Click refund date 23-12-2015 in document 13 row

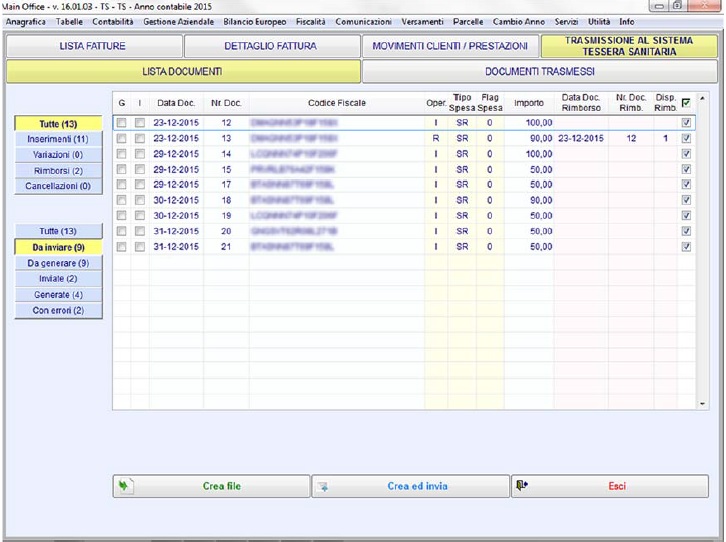coord(581,138)
